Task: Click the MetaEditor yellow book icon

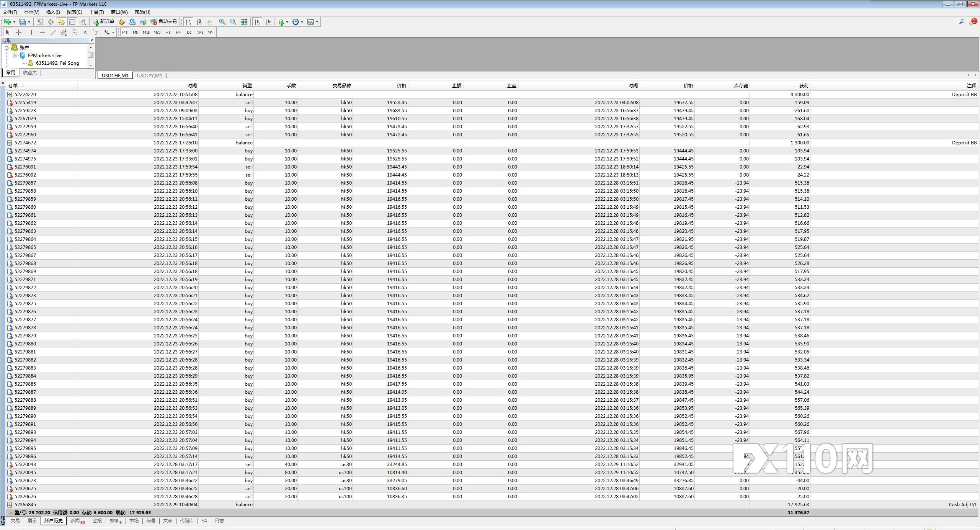Action: 122,22
